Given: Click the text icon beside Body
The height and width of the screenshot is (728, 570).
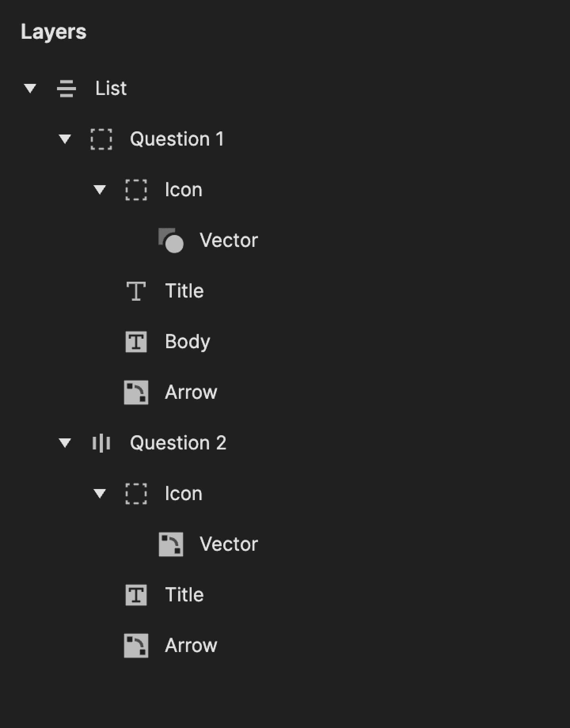Looking at the screenshot, I should pyautogui.click(x=136, y=342).
